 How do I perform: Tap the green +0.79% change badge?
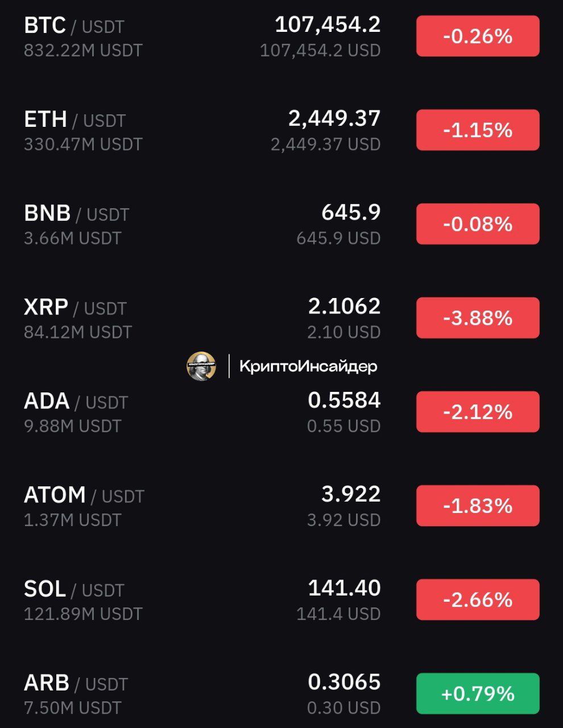(478, 693)
